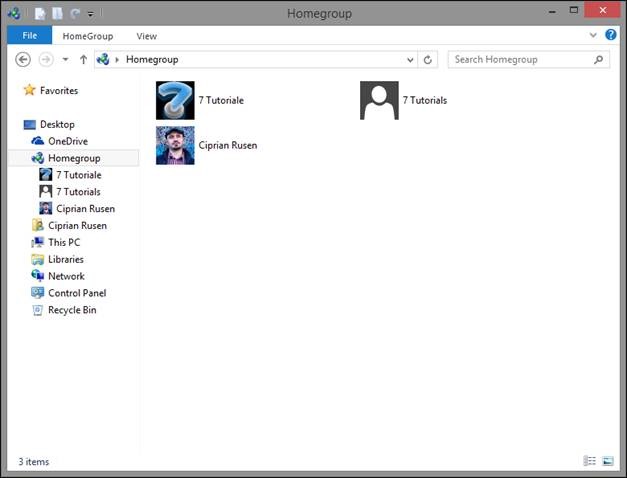
Task: Click the Properties icon in quick access toolbar
Action: point(40,14)
